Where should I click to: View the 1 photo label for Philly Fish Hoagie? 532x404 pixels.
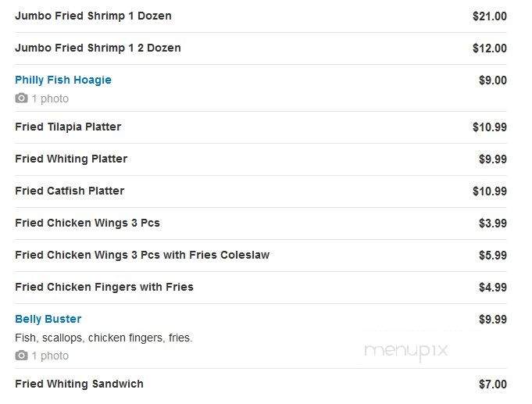pos(50,98)
